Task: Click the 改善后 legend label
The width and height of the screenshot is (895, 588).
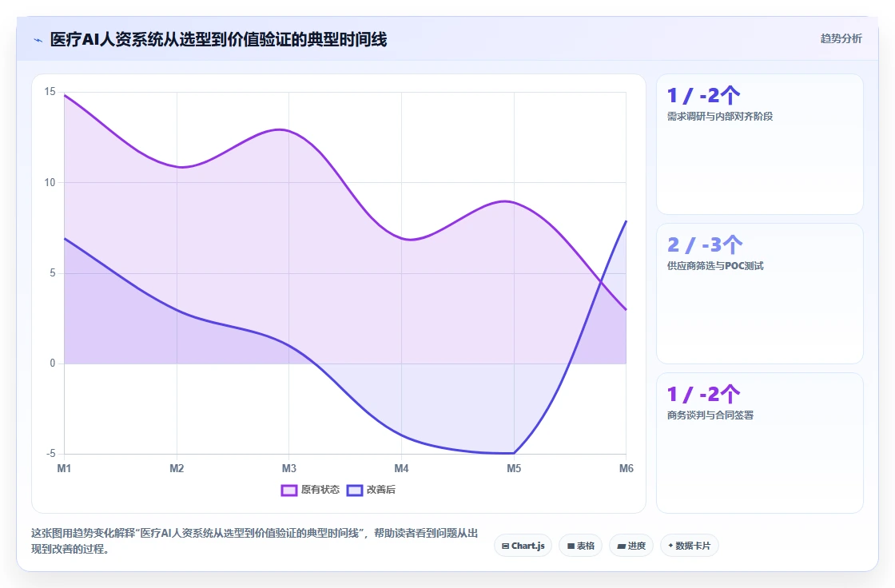Action: coord(380,490)
